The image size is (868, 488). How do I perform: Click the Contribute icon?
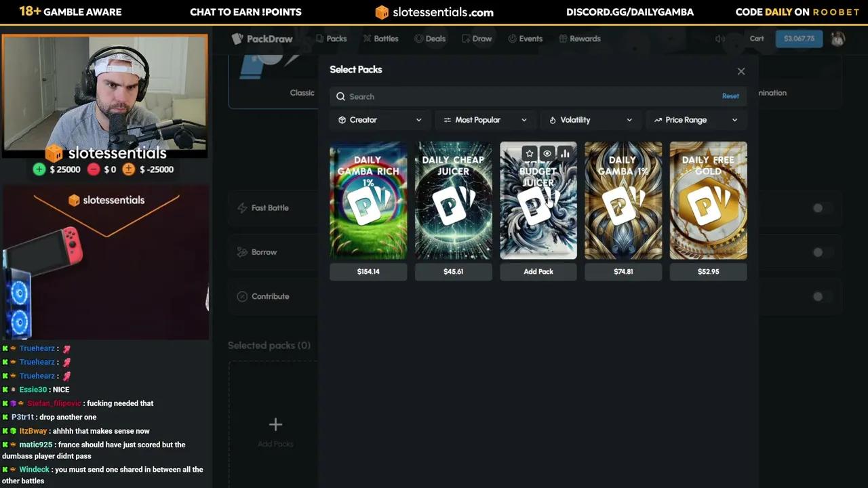pyautogui.click(x=242, y=296)
